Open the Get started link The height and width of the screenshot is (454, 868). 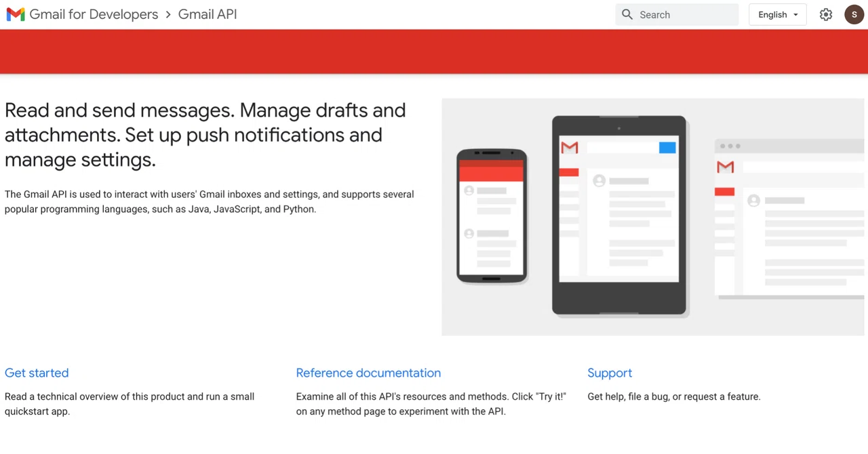click(37, 373)
